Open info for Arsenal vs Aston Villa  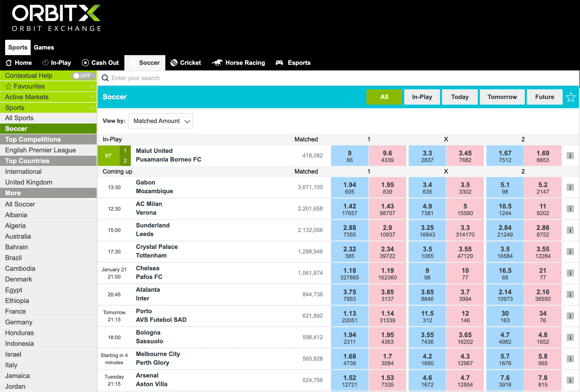click(570, 380)
